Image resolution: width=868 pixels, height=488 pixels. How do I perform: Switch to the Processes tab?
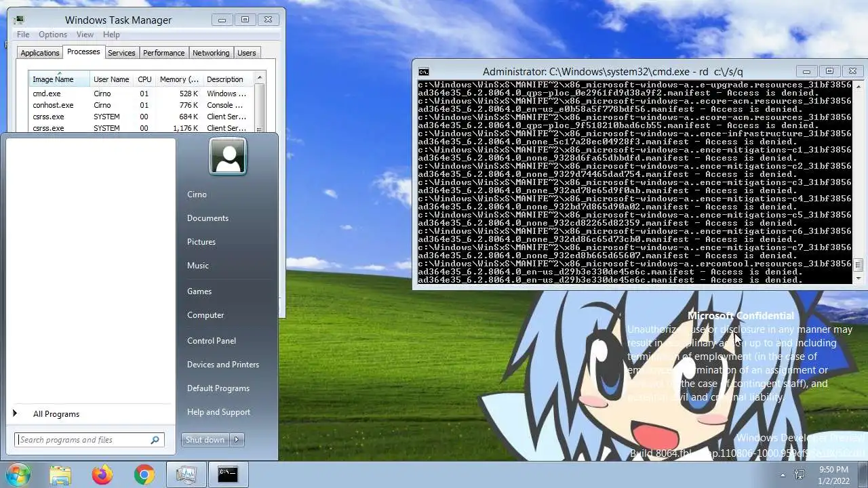[x=83, y=52]
